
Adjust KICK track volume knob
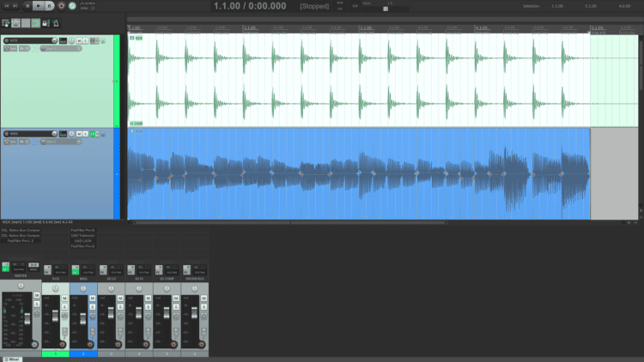point(54,40)
